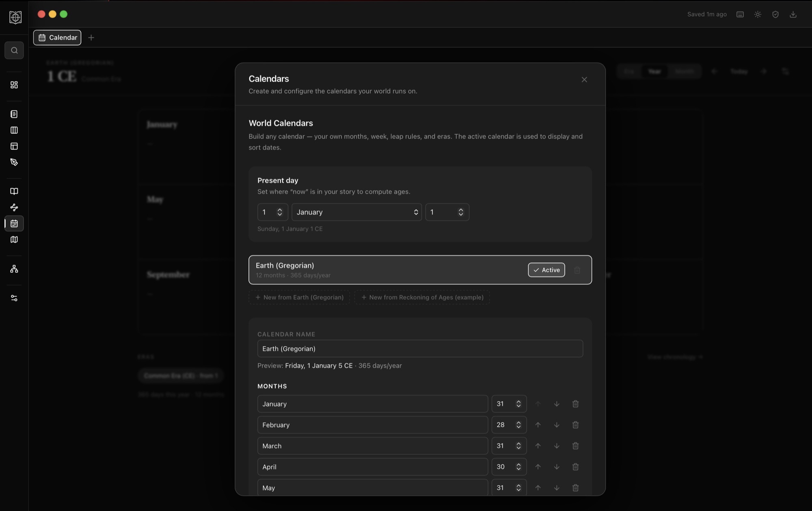The height and width of the screenshot is (511, 812).
Task: Toggle the sun theme icon
Action: coord(758,14)
